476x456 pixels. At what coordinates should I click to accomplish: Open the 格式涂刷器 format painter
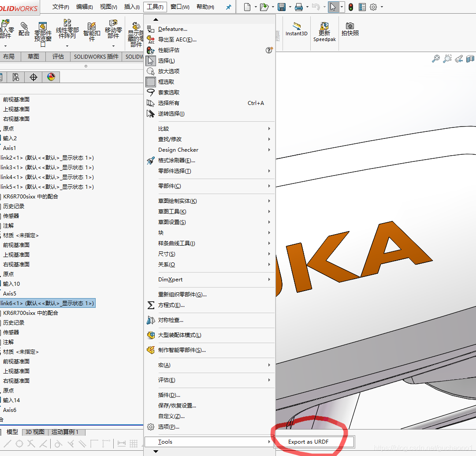[x=176, y=161]
